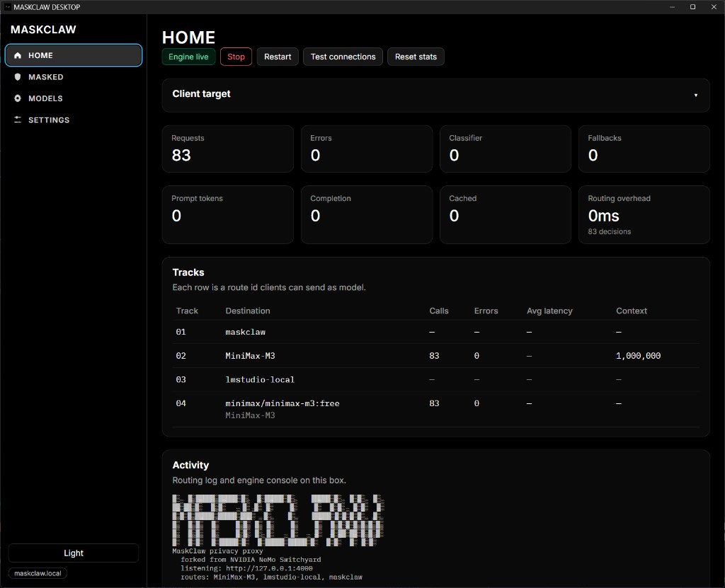Click the Home house icon in sidebar

[18, 55]
